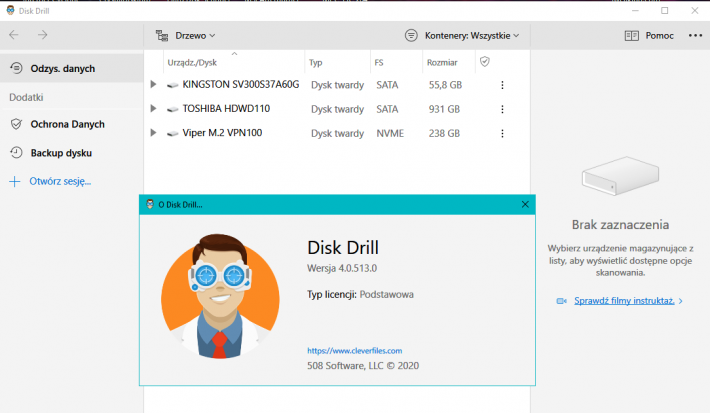
Task: Click the Ochrona Danych shield icon
Action: pos(16,124)
